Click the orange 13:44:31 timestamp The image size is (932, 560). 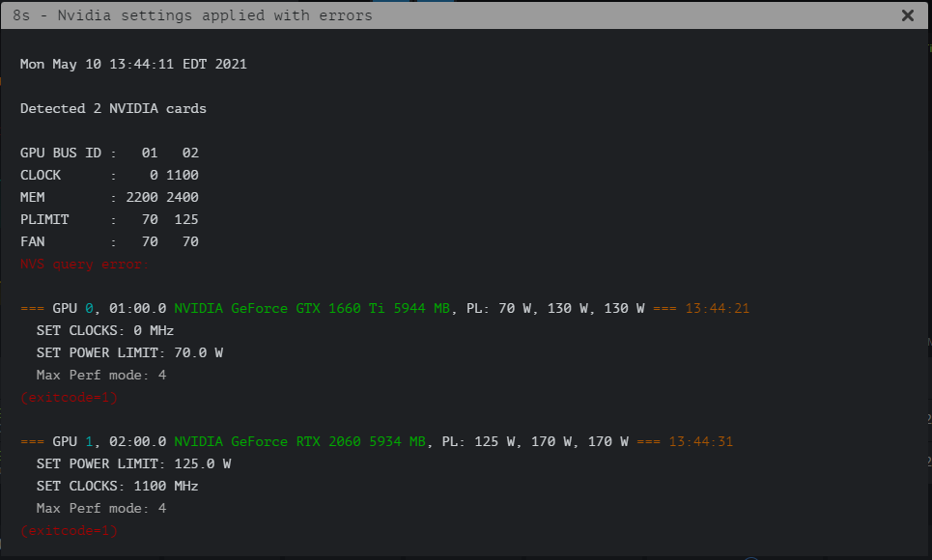click(700, 442)
